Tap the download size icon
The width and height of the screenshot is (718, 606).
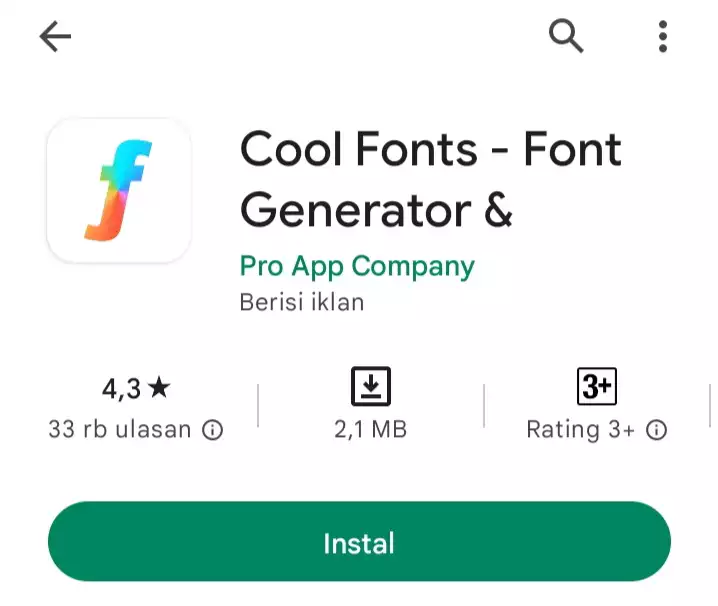(371, 386)
